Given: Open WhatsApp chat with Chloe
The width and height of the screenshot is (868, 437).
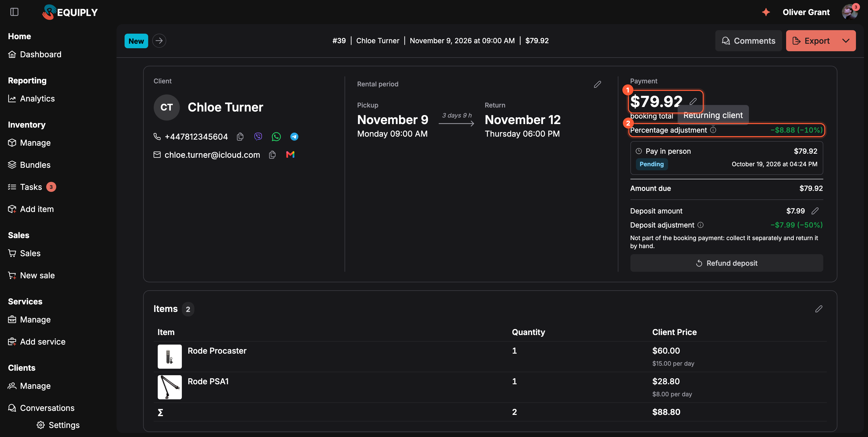Looking at the screenshot, I should (x=276, y=136).
